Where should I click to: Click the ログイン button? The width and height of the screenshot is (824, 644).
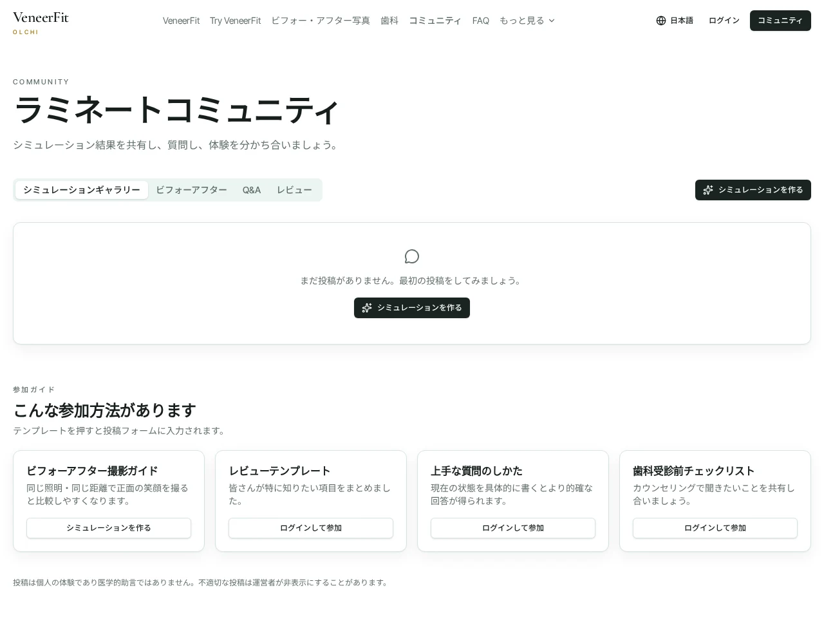pyautogui.click(x=724, y=21)
